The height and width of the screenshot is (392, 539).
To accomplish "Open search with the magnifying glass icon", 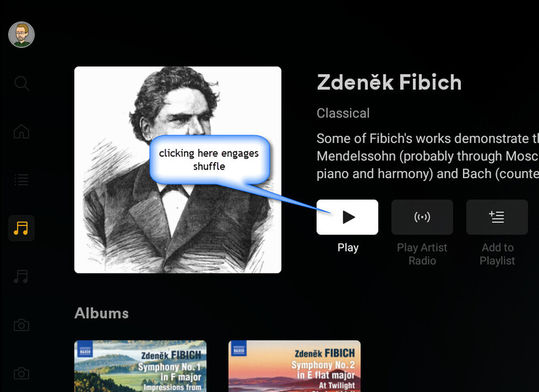I will click(x=21, y=83).
